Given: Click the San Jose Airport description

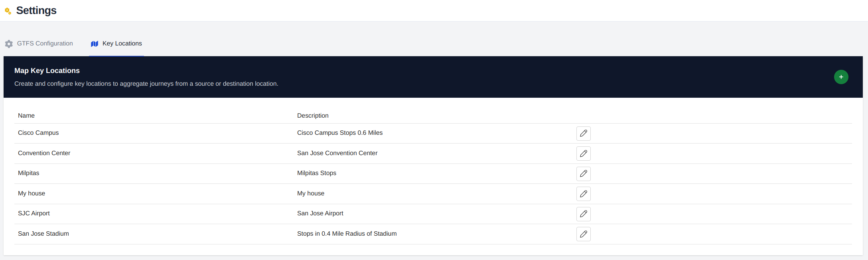Looking at the screenshot, I should [x=320, y=213].
